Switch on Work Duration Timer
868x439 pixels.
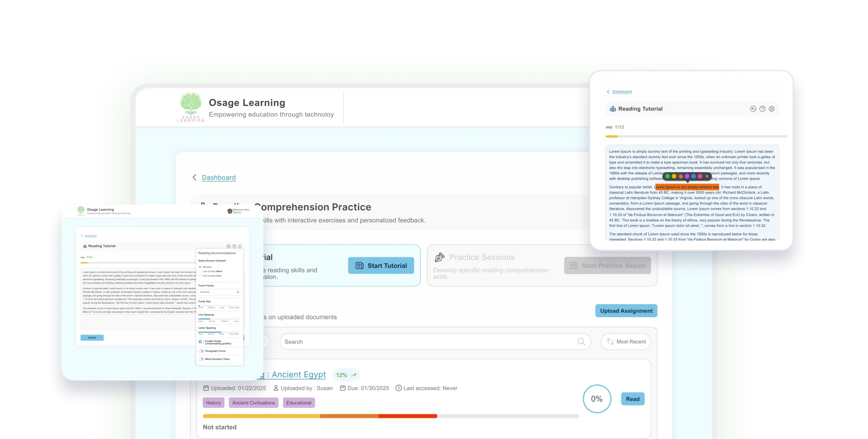(201, 359)
